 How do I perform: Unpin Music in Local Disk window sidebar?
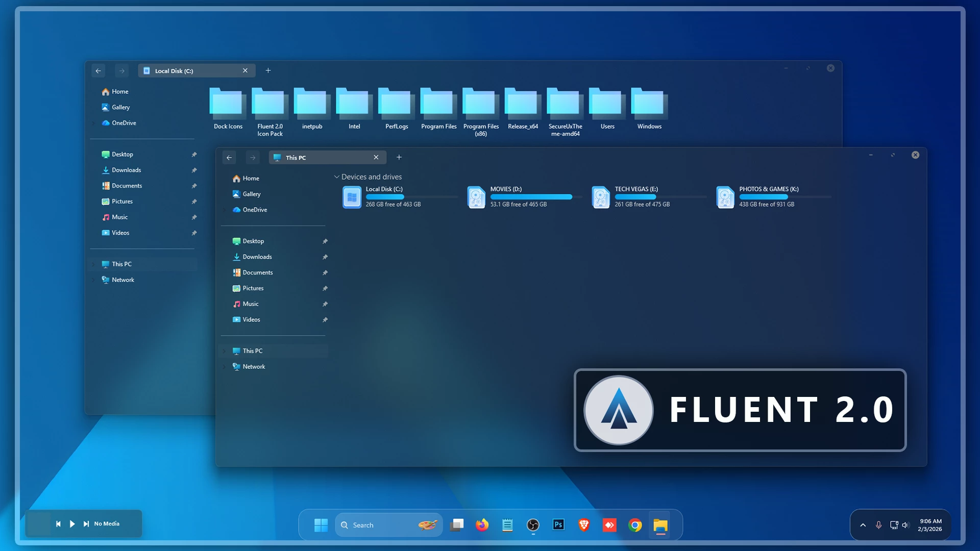pyautogui.click(x=194, y=217)
